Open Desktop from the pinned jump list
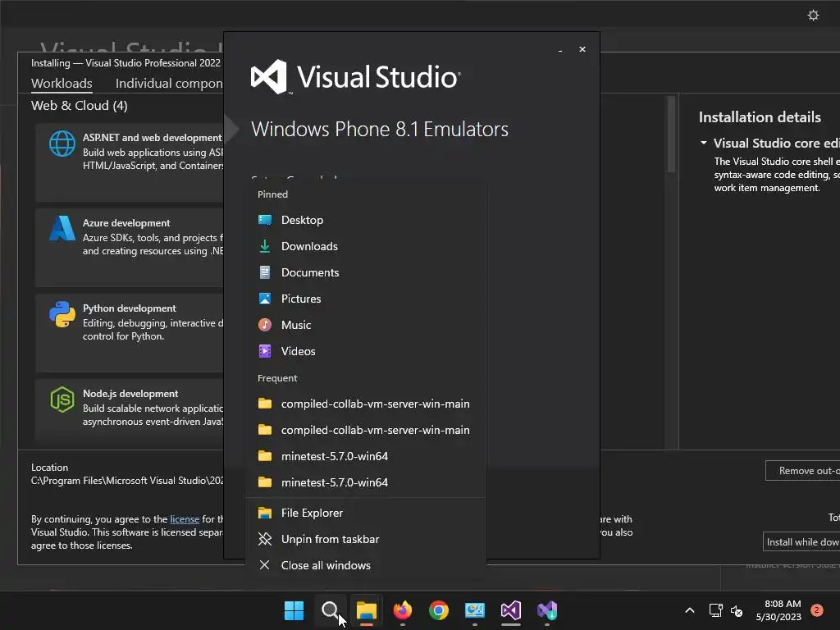The height and width of the screenshot is (630, 840). [x=366, y=220]
